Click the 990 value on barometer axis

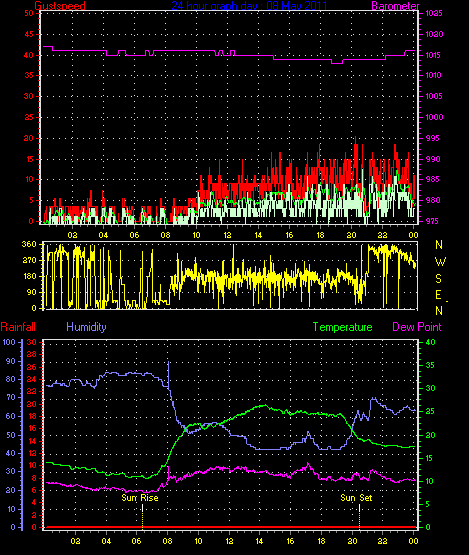click(x=434, y=159)
